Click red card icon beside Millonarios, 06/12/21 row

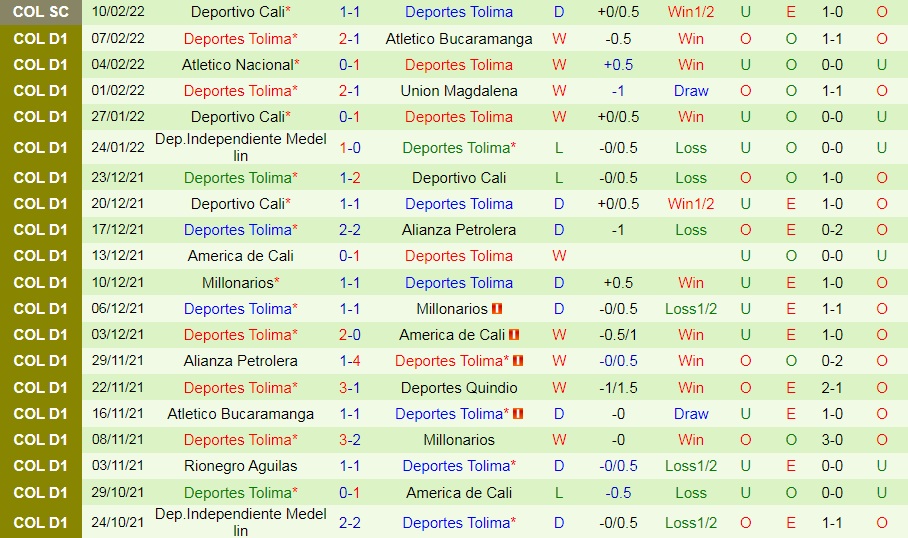tap(497, 309)
